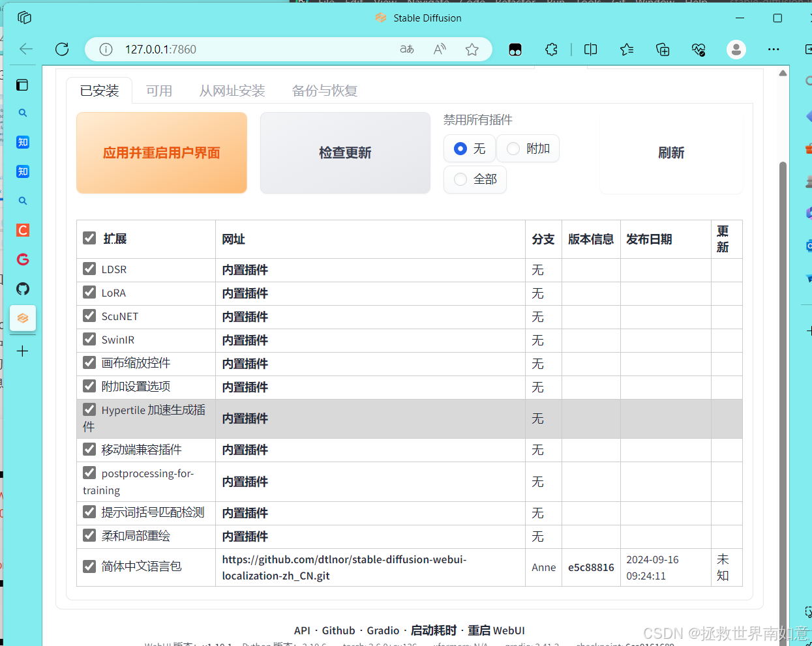Toggle the 简体中文语言包 checkbox
Image resolution: width=812 pixels, height=646 pixels.
click(90, 566)
